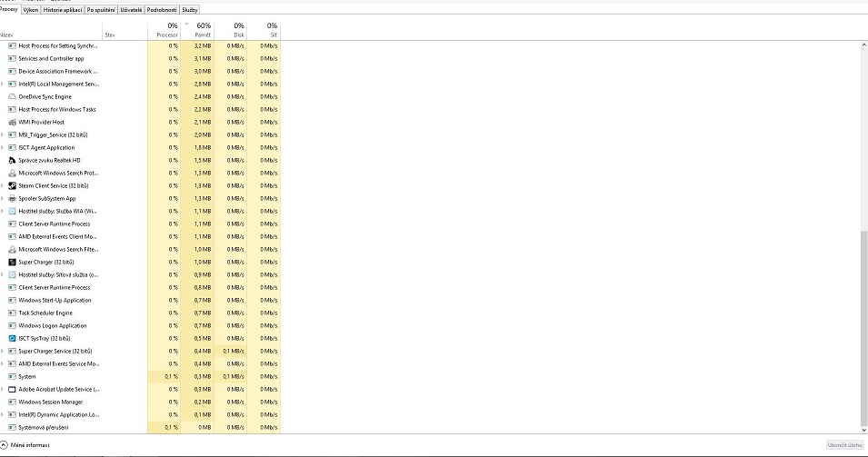This screenshot has width=868, height=457.
Task: Select the Procesy tab
Action: (9, 9)
